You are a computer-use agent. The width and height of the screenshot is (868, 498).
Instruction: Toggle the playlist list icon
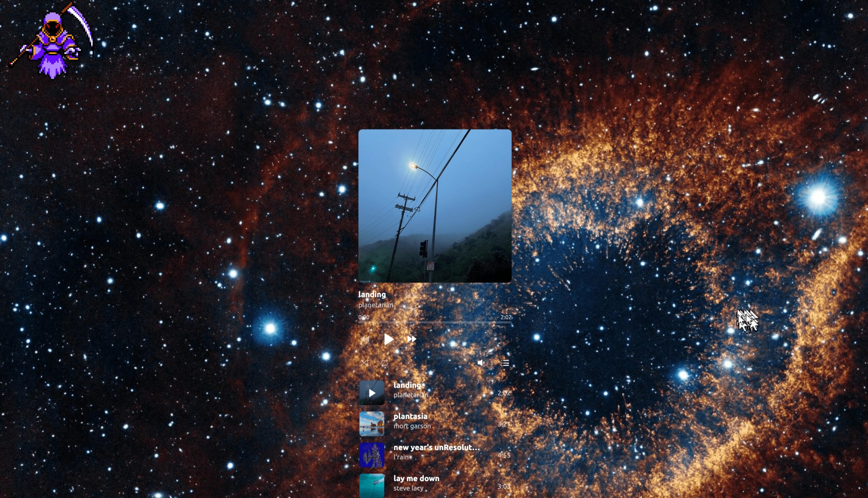click(x=505, y=363)
